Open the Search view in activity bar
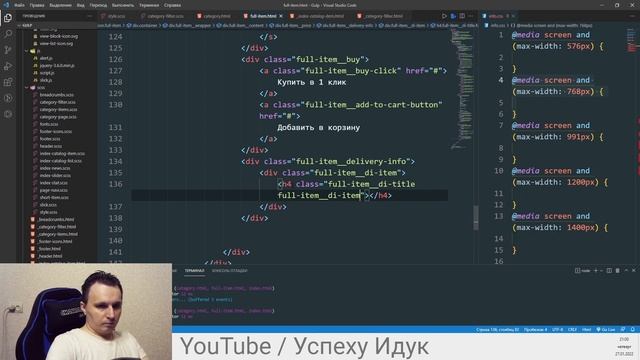Screen dimensions: 640x360 (8, 34)
